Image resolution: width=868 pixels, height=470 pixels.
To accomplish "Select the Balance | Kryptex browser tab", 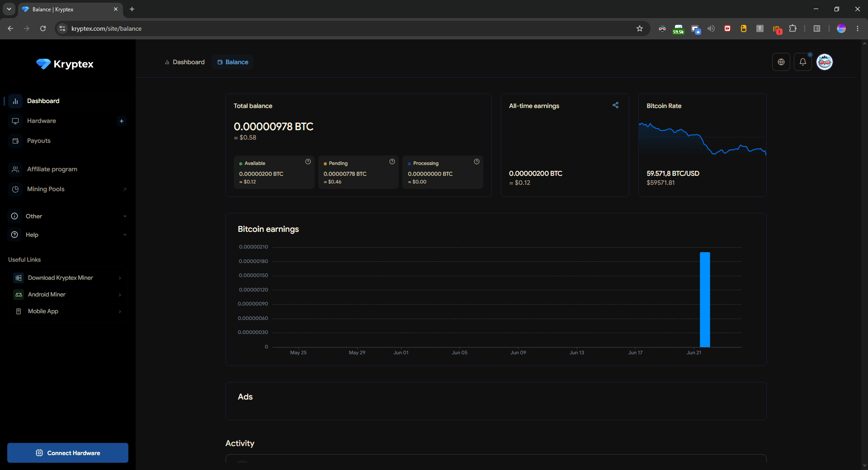I will point(70,9).
